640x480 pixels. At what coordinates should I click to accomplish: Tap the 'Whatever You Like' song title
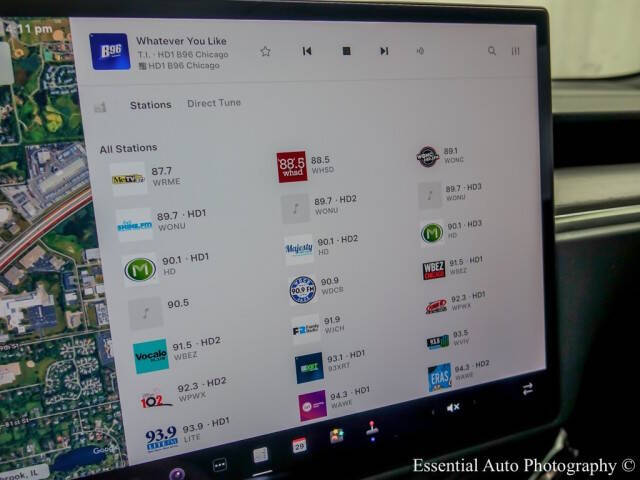181,41
